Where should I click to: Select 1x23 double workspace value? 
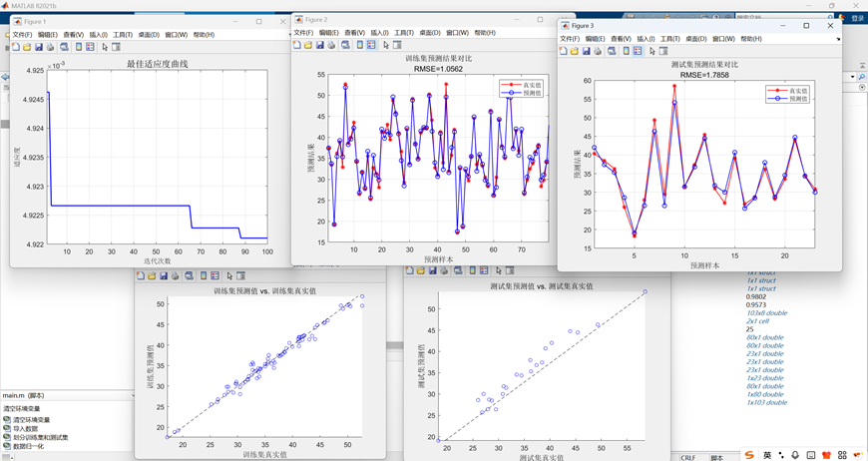pos(765,378)
